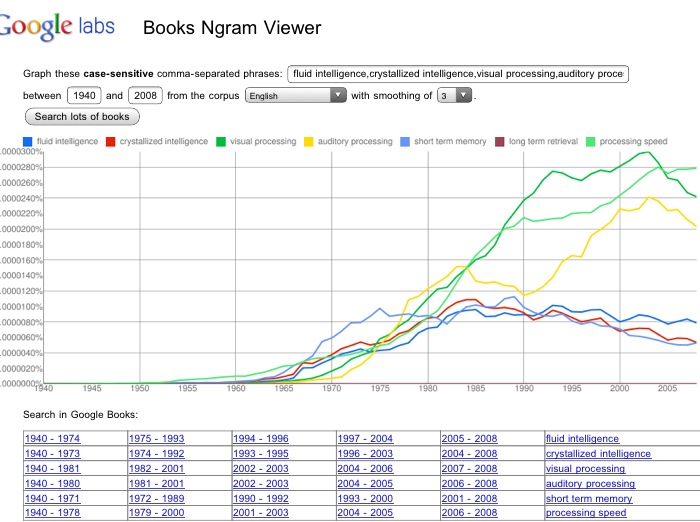
Task: Open the 1940 - 1981 link
Action: (x=53, y=468)
